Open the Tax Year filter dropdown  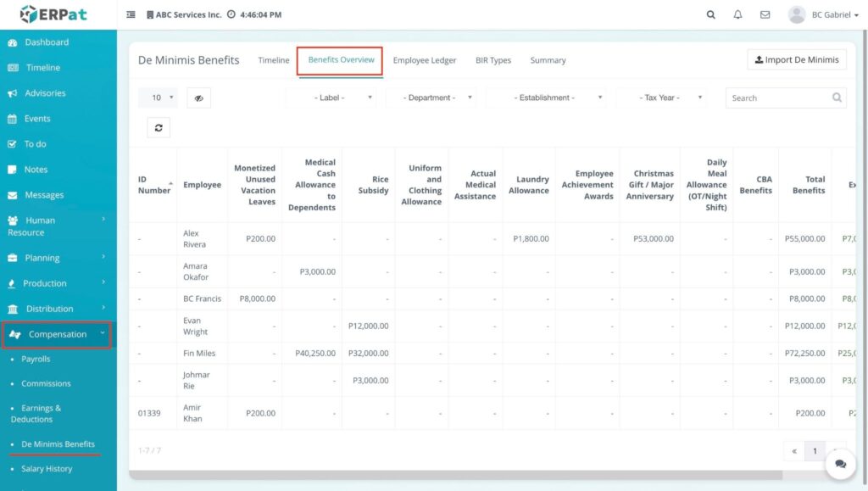662,98
